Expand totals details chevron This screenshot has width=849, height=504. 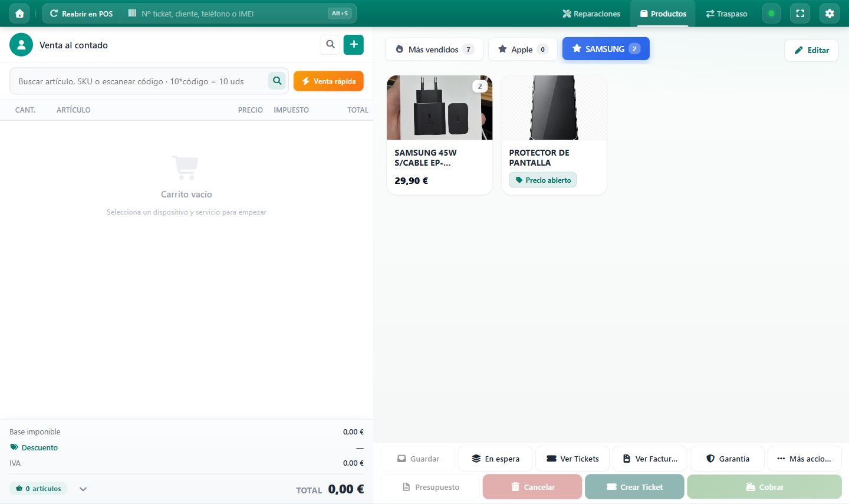(x=83, y=489)
